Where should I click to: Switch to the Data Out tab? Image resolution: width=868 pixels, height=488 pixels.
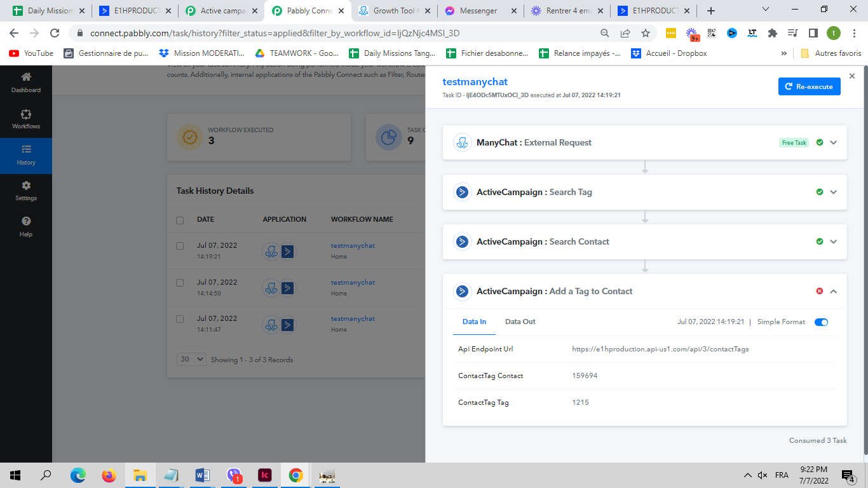point(520,322)
